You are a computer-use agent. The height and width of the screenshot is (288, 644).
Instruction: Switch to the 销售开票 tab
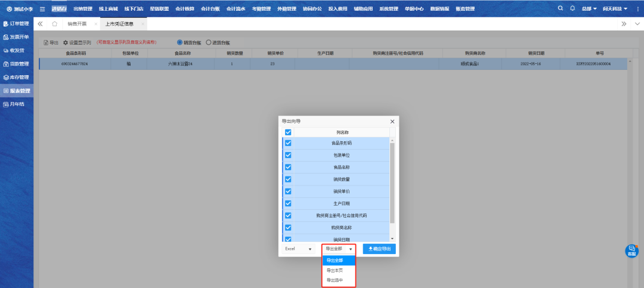(77, 24)
